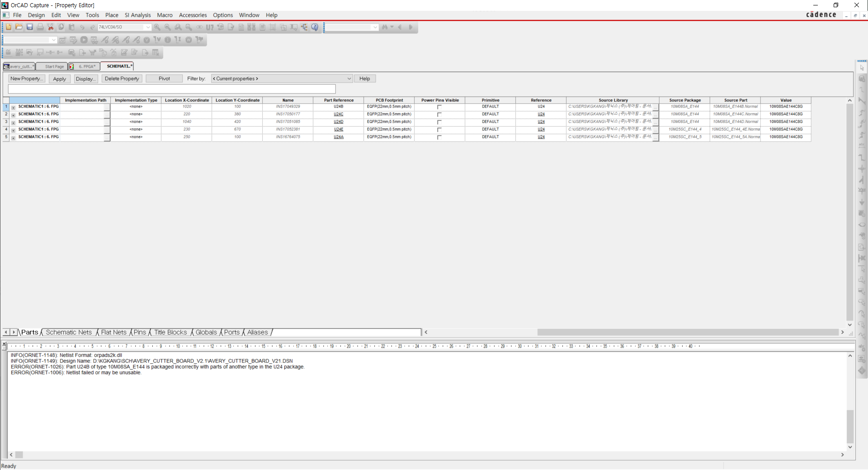Toggle Power Pins Visible for U24D row

439,122
